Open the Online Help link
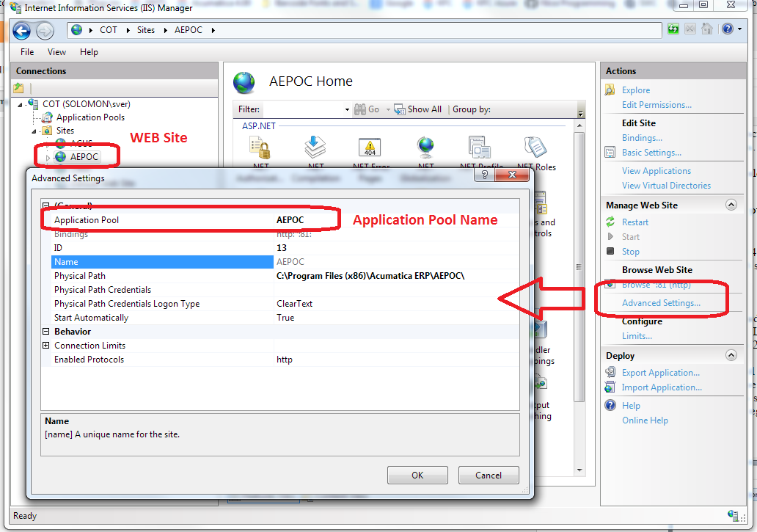This screenshot has width=757, height=532. [645, 420]
